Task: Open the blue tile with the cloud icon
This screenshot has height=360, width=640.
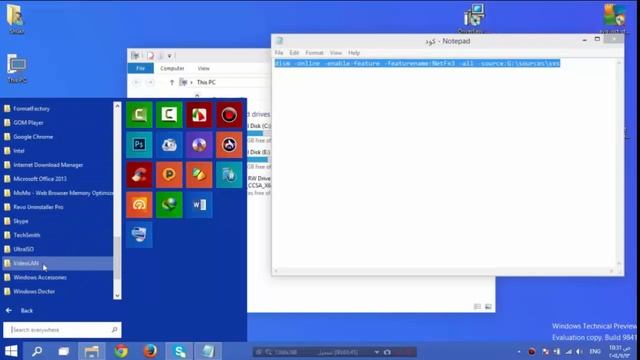Action: click(169, 144)
